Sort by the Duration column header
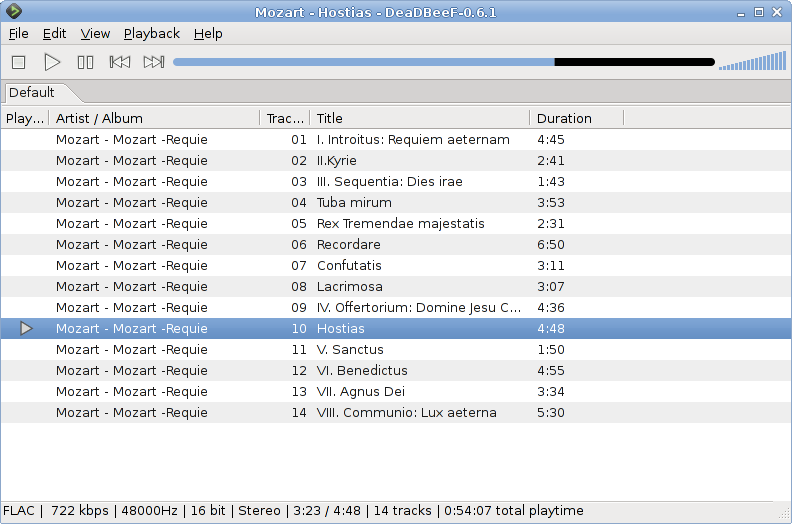Image resolution: width=793 pixels, height=524 pixels. click(x=577, y=118)
